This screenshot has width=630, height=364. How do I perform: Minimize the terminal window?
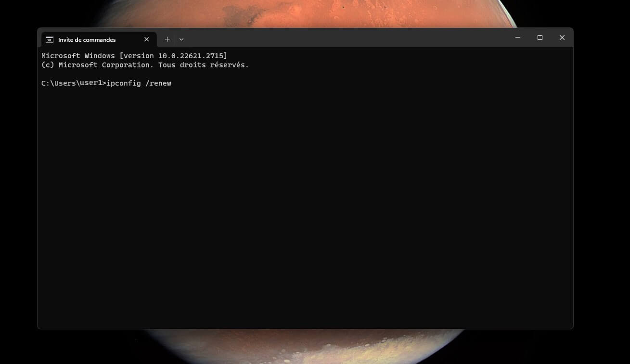(x=518, y=38)
